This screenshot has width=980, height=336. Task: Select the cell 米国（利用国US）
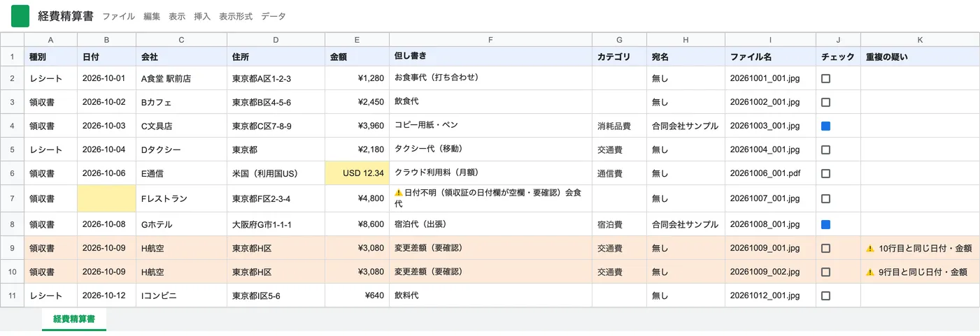pos(276,173)
